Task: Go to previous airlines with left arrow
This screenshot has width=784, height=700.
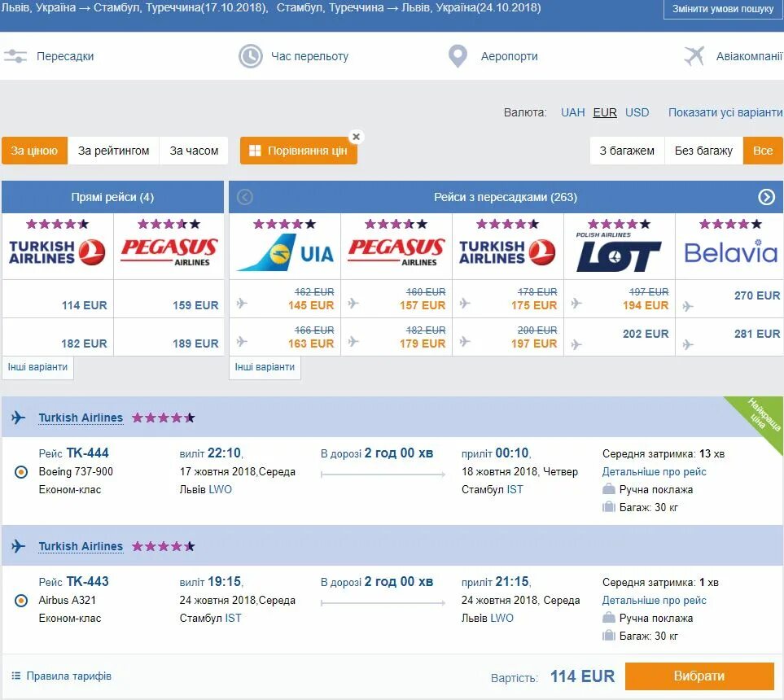Action: click(244, 197)
